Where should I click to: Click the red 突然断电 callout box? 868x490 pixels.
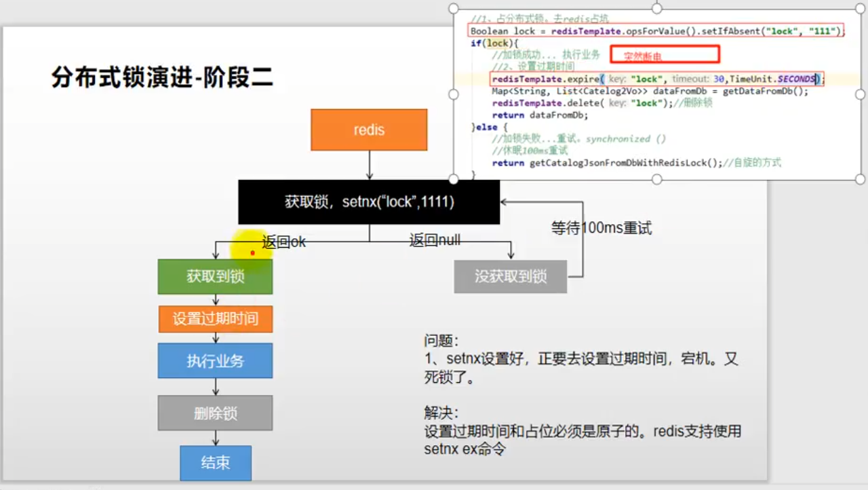click(664, 54)
